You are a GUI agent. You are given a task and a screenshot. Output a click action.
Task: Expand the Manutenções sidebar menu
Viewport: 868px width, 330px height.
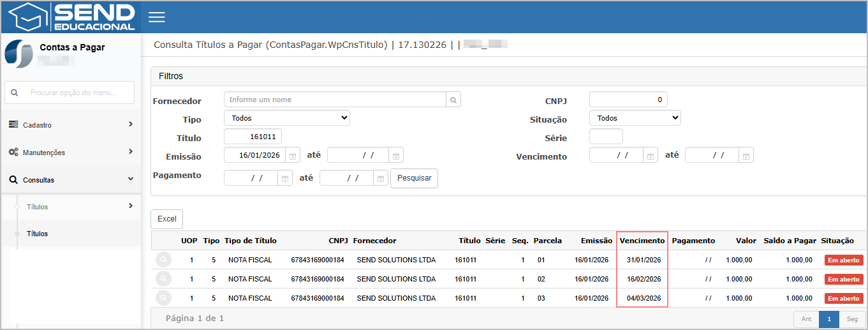point(70,153)
